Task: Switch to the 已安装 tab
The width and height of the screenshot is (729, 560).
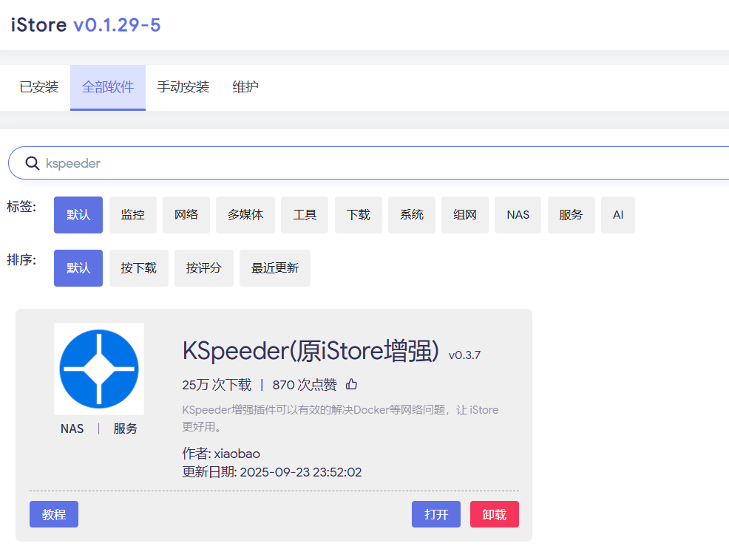Action: pos(39,87)
